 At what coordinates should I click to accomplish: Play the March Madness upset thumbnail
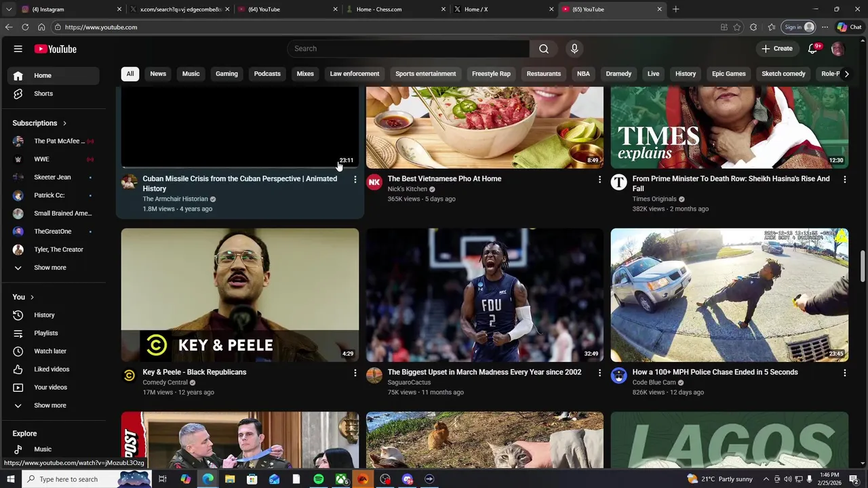tap(485, 295)
